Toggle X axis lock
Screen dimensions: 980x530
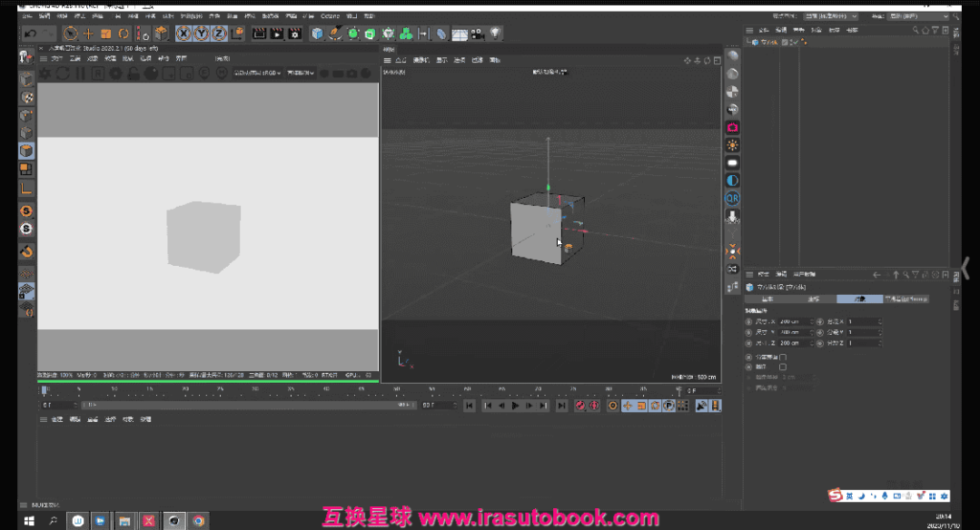pyautogui.click(x=183, y=33)
